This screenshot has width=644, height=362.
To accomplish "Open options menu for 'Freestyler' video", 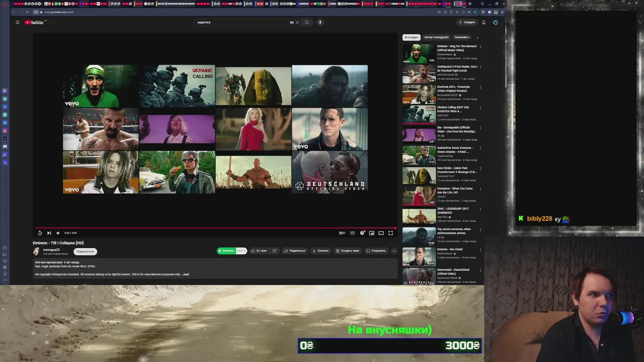I will pyautogui.click(x=480, y=87).
